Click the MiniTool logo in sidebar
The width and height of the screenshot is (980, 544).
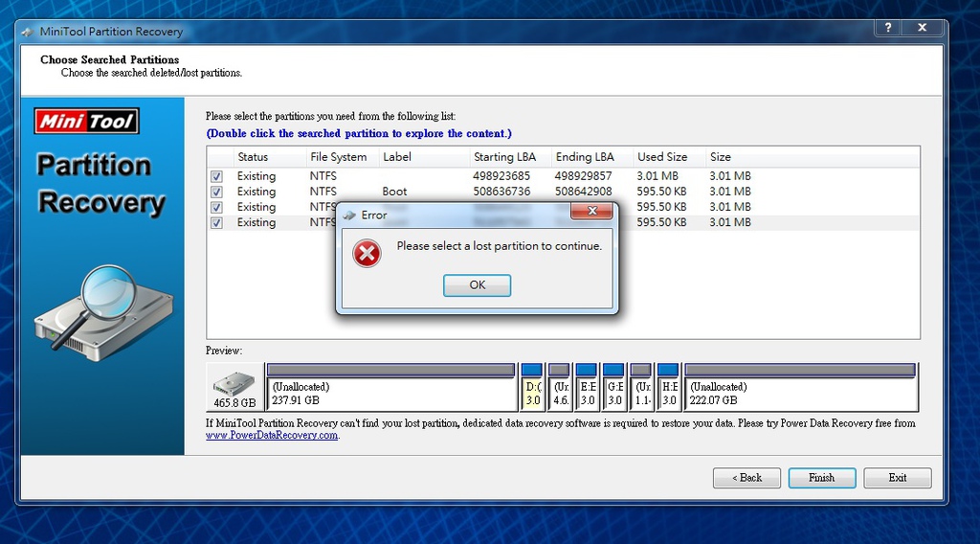[87, 121]
